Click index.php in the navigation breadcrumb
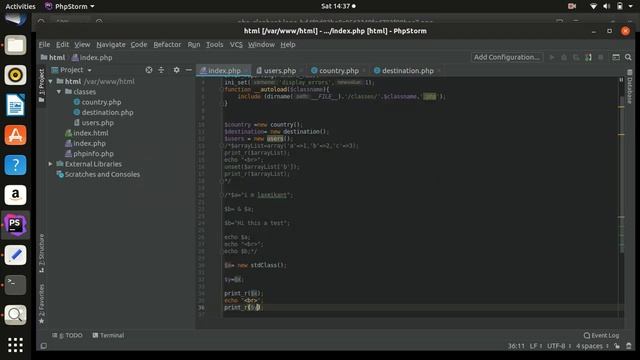This screenshot has height=360, width=640. coord(92,58)
